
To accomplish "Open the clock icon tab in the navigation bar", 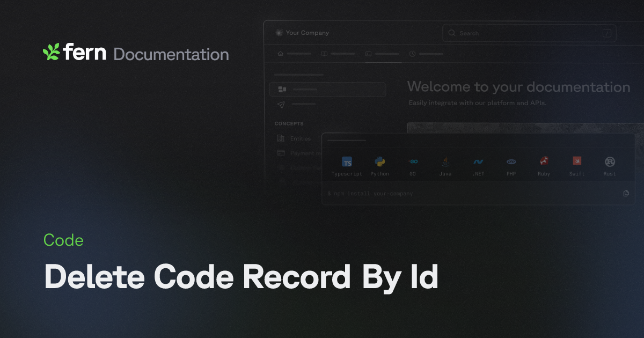I will [412, 54].
